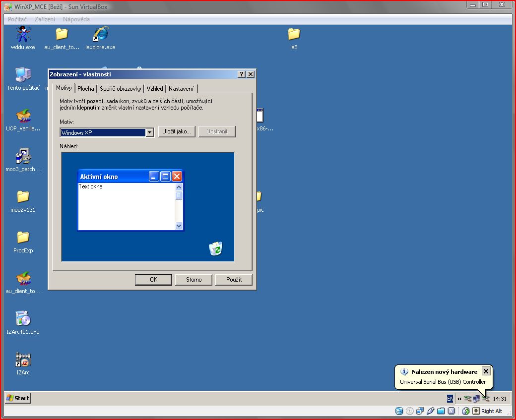Select the UOP_Vanilla... archive icon
Screen dimensions: 516x420
23,120
